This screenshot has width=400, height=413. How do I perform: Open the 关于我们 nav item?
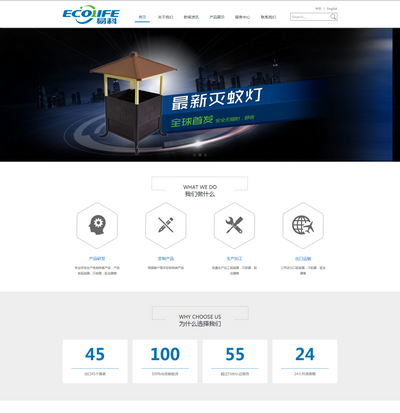tap(166, 17)
